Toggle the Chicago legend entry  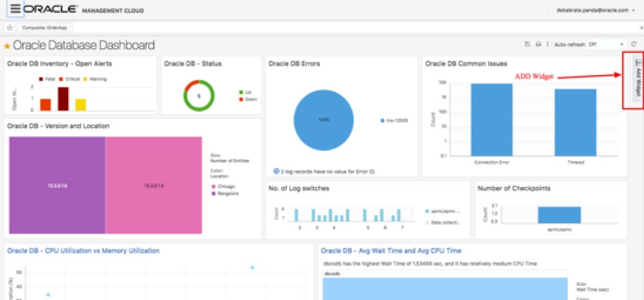click(224, 186)
